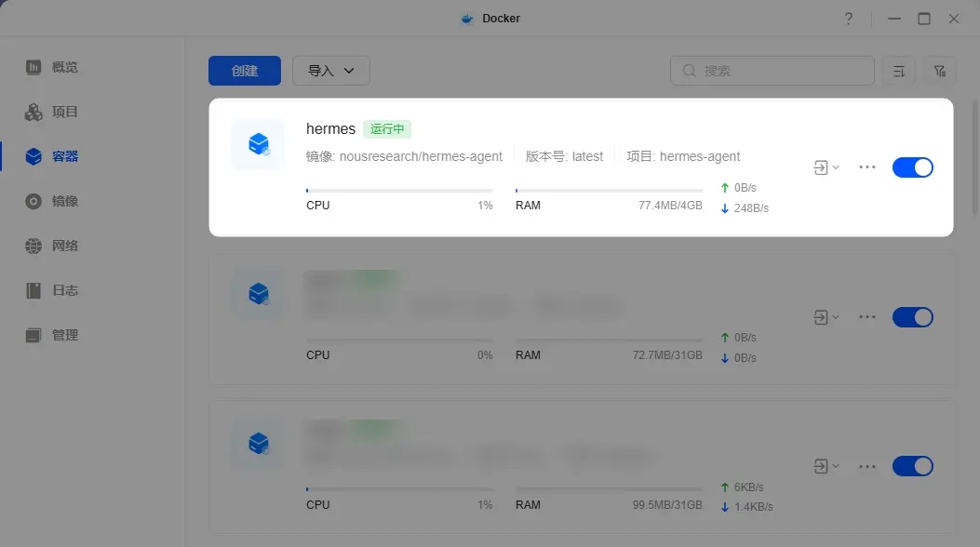Open the 日志 (Logs) section
Image resolution: width=980 pixels, height=547 pixels.
pos(65,289)
